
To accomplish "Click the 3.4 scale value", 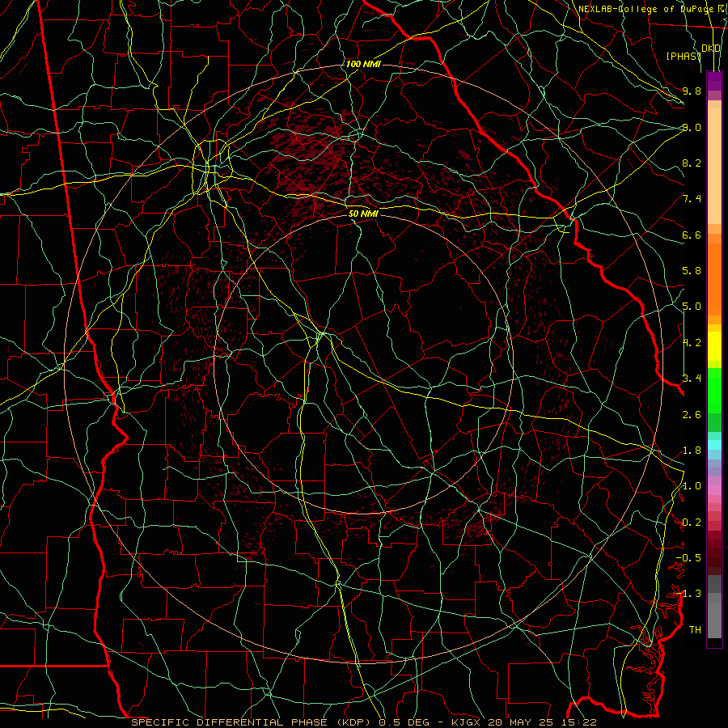I will click(692, 379).
